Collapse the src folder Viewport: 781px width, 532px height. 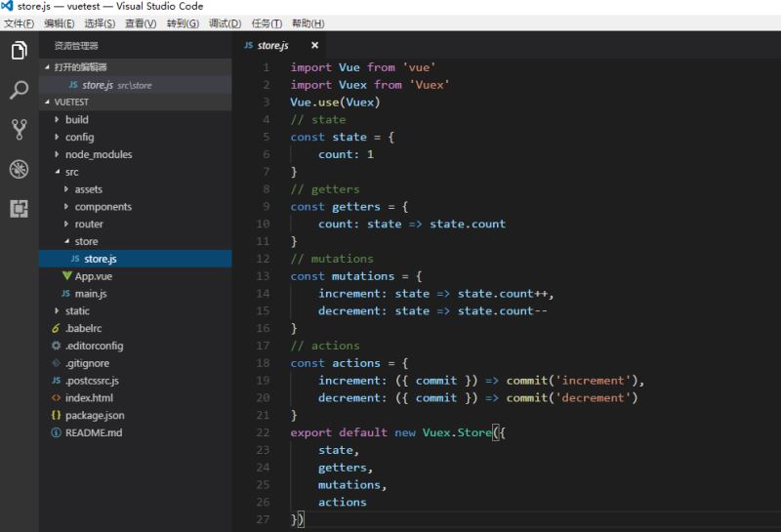[x=58, y=172]
